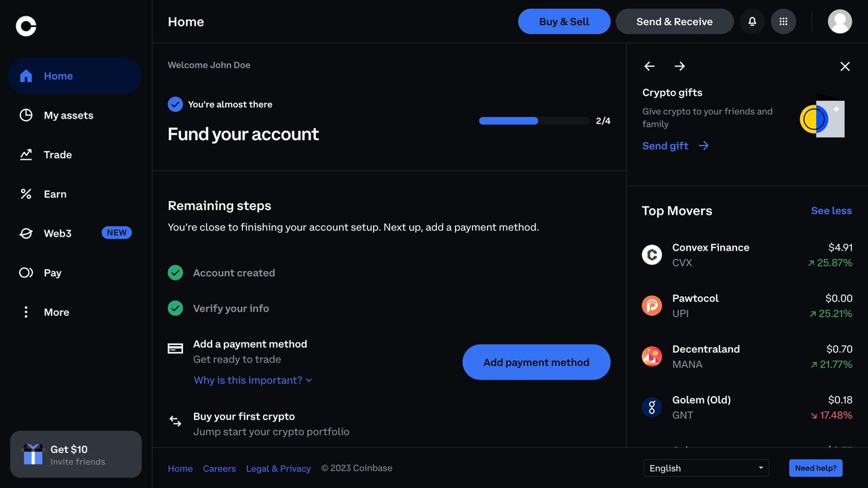The image size is (868, 488).
Task: Advance to next promo card arrow
Action: tap(679, 66)
